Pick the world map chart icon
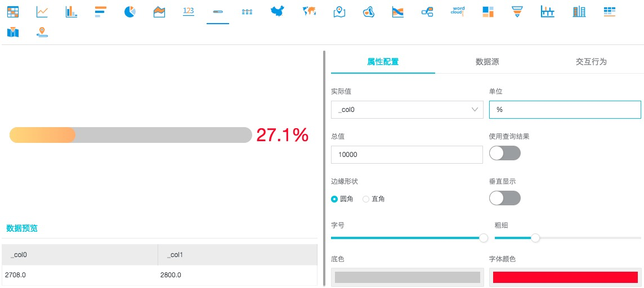This screenshot has width=644, height=288. coord(309,11)
